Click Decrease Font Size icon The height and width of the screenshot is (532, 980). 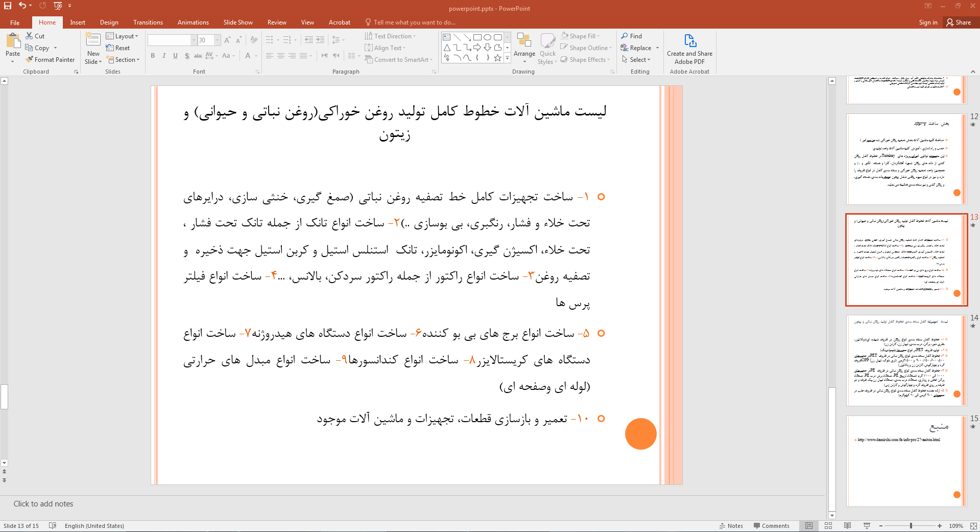pyautogui.click(x=238, y=40)
